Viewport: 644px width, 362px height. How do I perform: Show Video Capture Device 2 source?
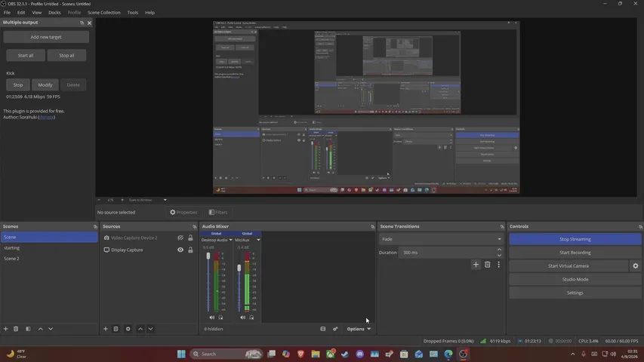click(x=180, y=238)
